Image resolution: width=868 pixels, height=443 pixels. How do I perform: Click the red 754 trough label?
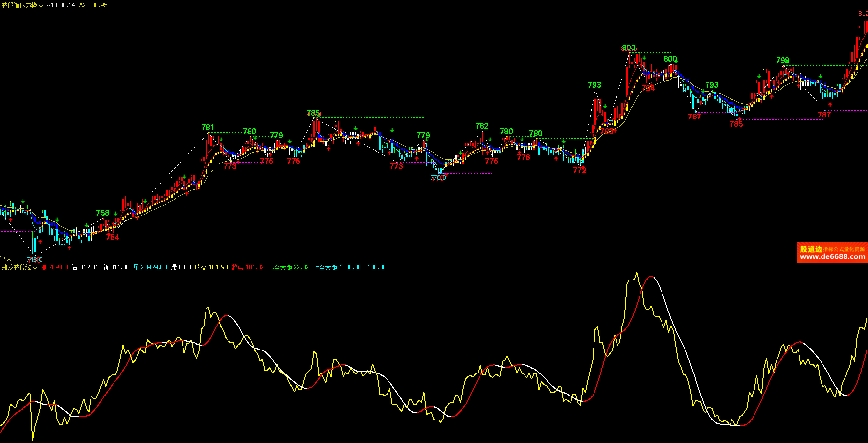click(x=112, y=237)
